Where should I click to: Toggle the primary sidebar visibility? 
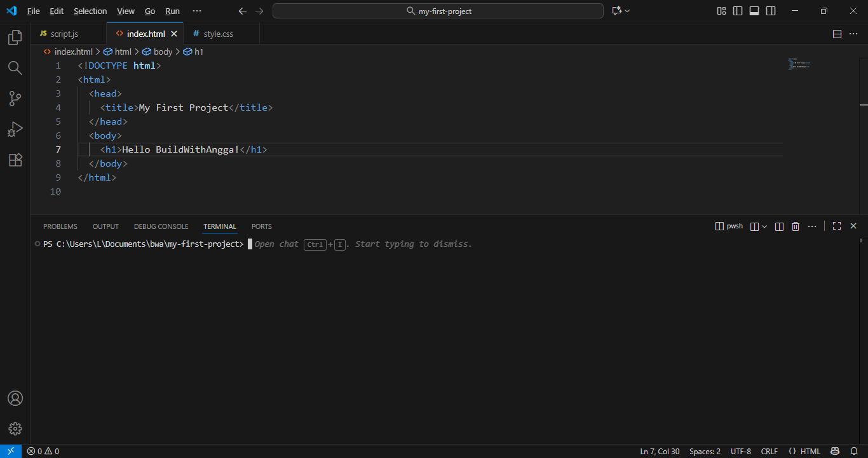738,11
